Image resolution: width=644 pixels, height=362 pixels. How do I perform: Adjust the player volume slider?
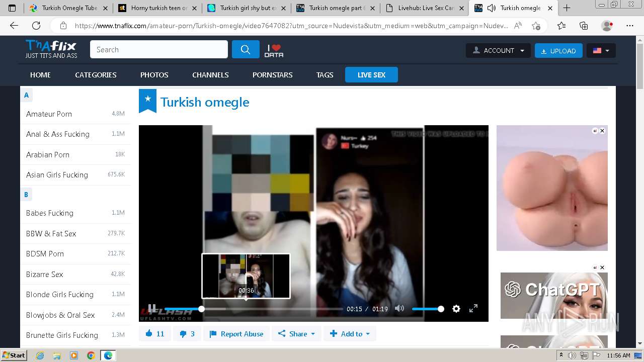[x=427, y=309]
